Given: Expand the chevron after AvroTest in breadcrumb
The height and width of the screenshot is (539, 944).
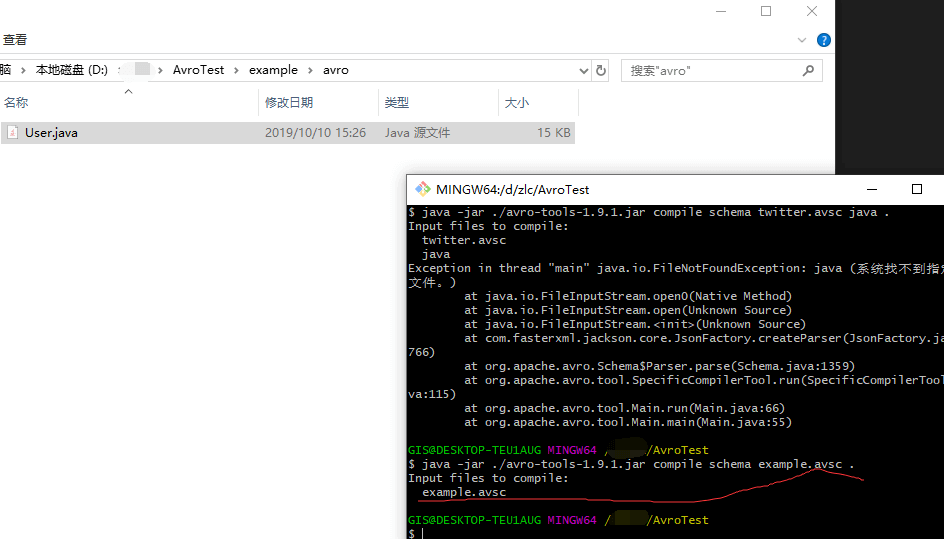Looking at the screenshot, I should [236, 70].
